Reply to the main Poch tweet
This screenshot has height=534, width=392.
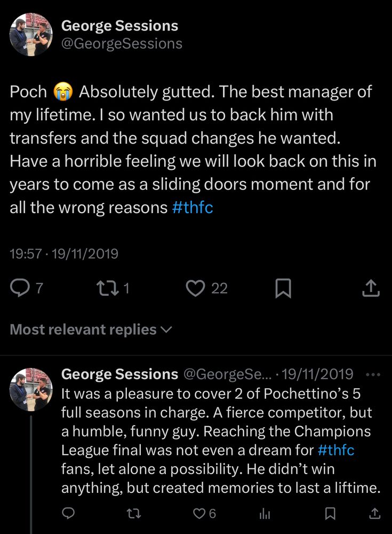click(20, 288)
